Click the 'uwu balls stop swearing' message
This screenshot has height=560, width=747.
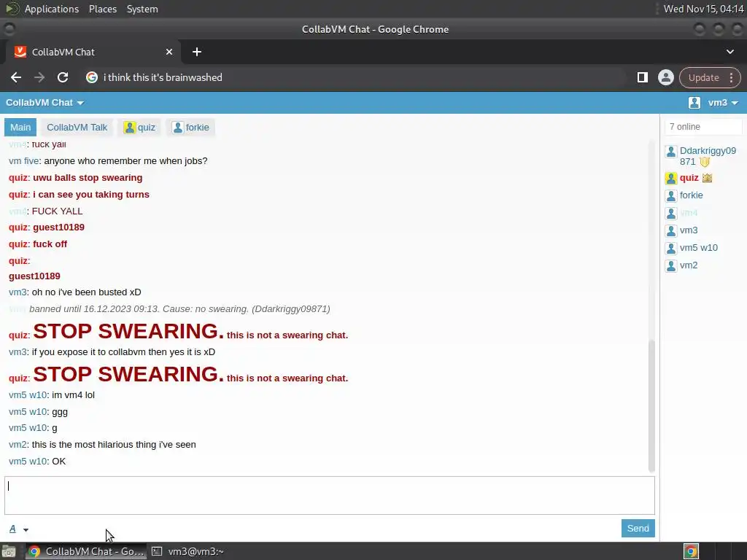pos(88,178)
